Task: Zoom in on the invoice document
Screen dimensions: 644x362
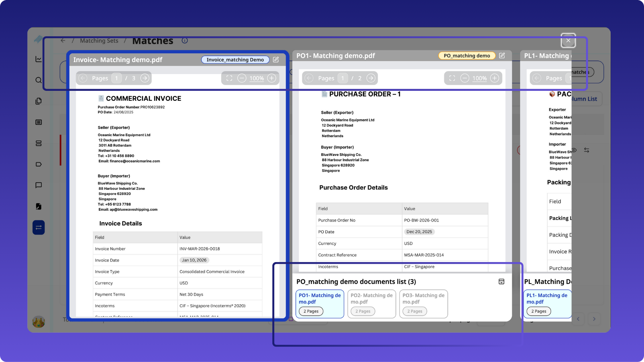Action: 272,78
